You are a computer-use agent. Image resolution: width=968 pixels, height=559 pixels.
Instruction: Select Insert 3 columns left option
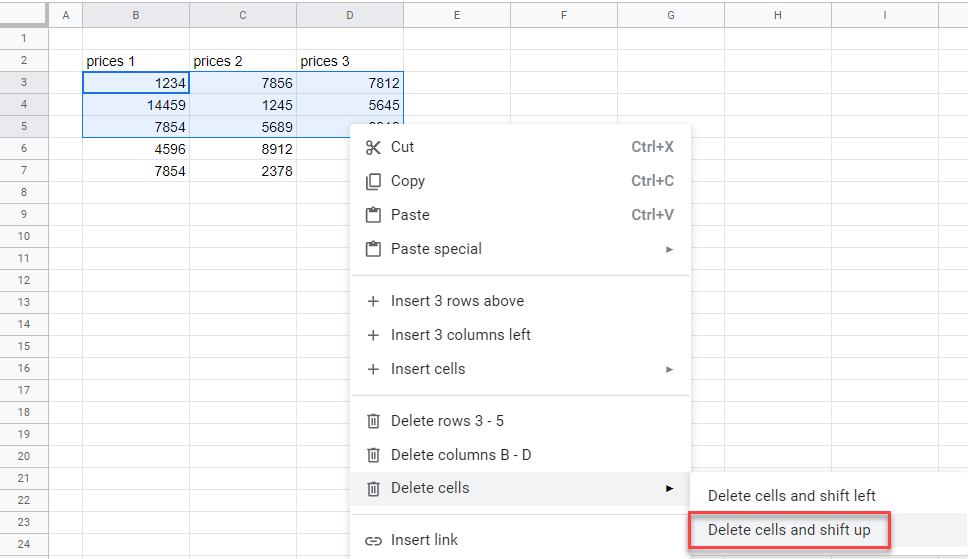coord(460,335)
